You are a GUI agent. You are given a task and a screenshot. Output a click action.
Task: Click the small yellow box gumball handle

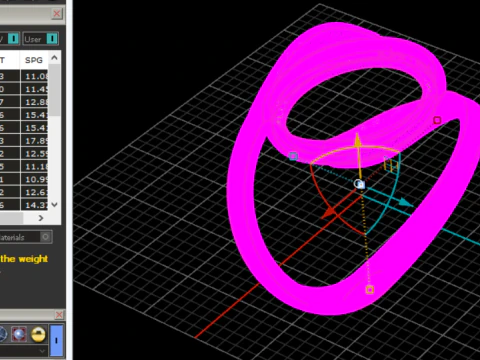(391, 165)
